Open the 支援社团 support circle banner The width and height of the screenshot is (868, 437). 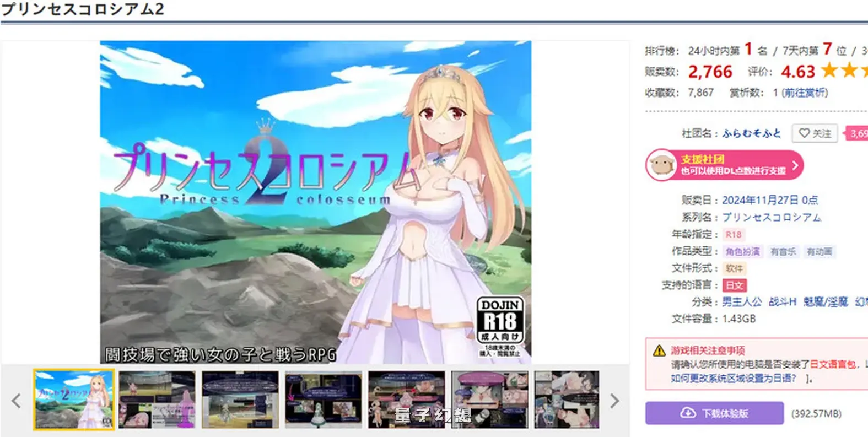pyautogui.click(x=725, y=165)
